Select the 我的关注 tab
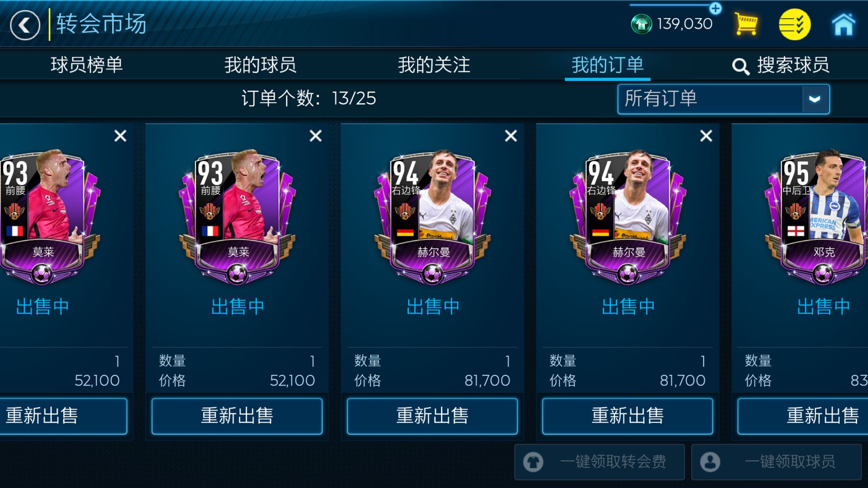868x488 pixels. click(434, 65)
